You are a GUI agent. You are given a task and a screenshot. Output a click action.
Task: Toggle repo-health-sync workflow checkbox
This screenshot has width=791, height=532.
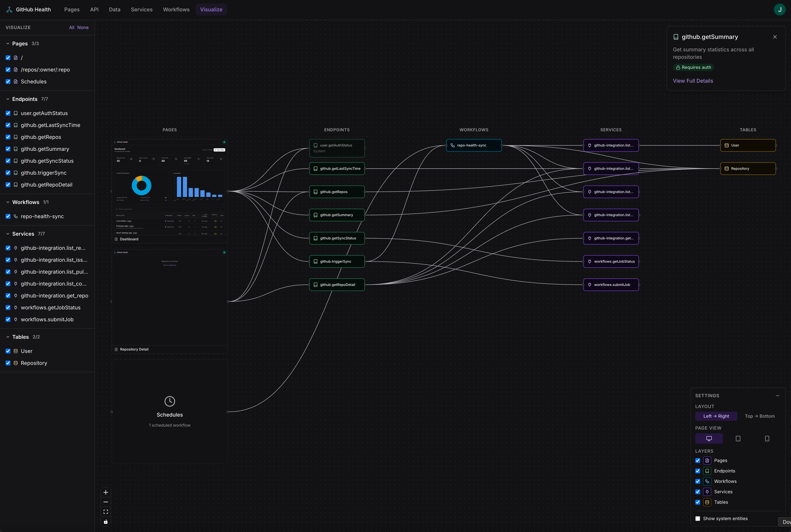point(8,216)
